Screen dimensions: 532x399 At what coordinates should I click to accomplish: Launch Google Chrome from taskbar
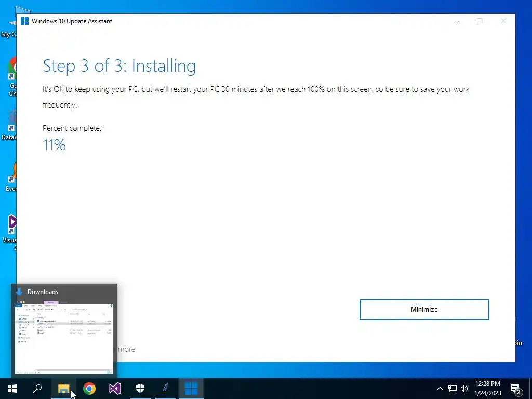[89, 389]
